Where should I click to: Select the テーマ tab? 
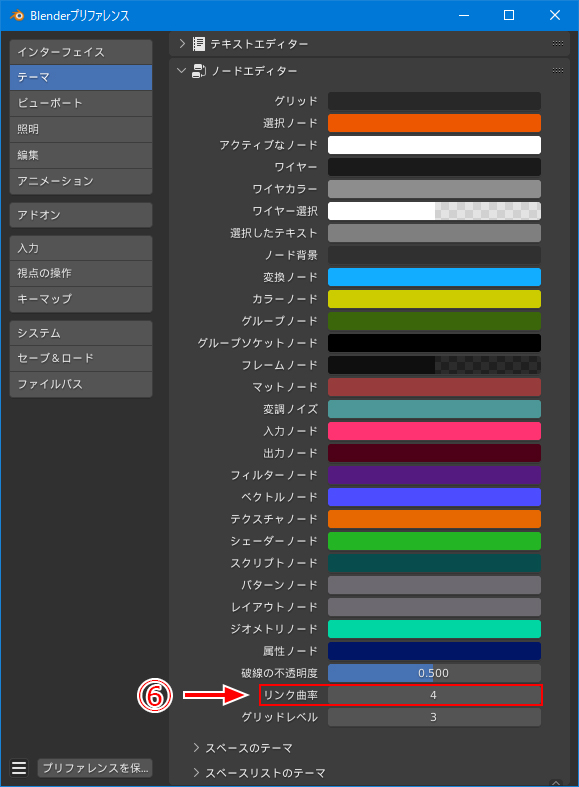pos(81,77)
